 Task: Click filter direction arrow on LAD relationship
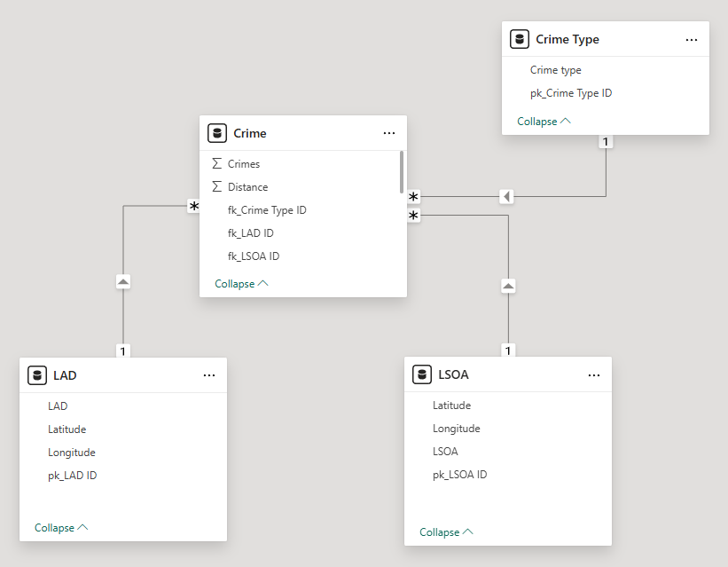tap(123, 281)
